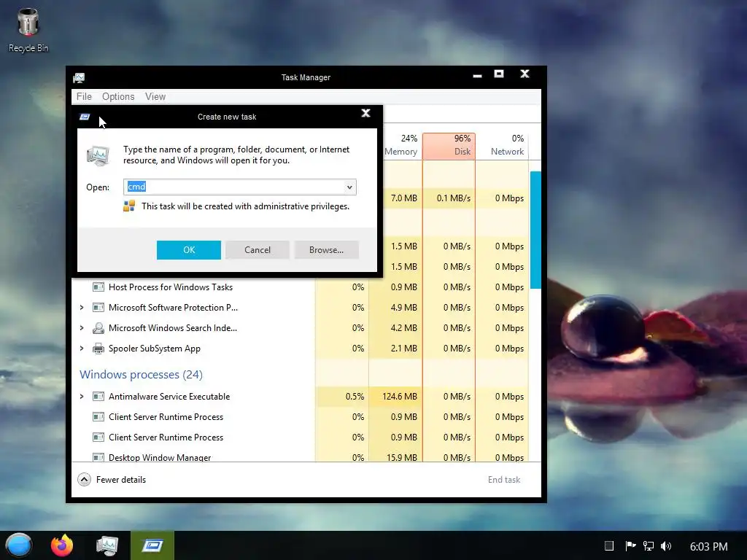Viewport: 747px width, 560px height.
Task: Open the Start orb on the taskbar
Action: click(x=18, y=545)
